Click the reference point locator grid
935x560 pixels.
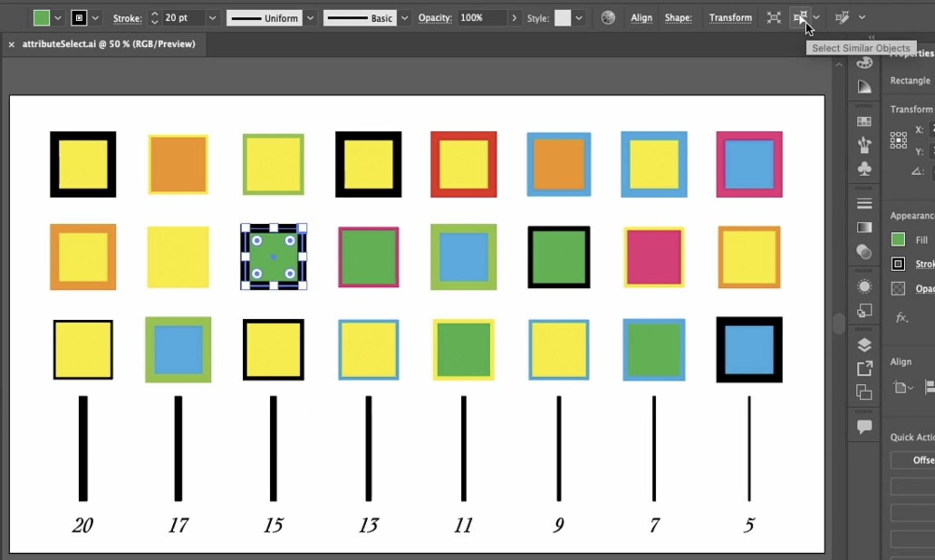click(898, 140)
